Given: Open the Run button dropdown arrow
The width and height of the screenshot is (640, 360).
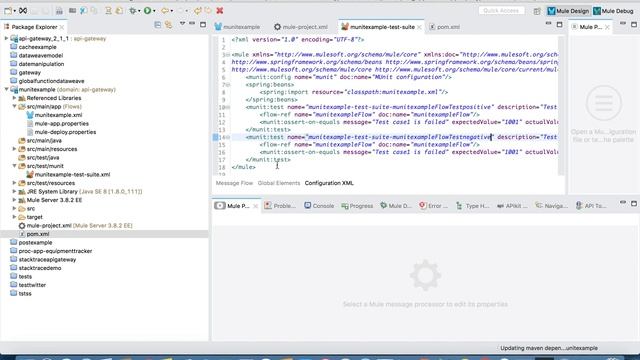Looking at the screenshot, I should (x=154, y=11).
